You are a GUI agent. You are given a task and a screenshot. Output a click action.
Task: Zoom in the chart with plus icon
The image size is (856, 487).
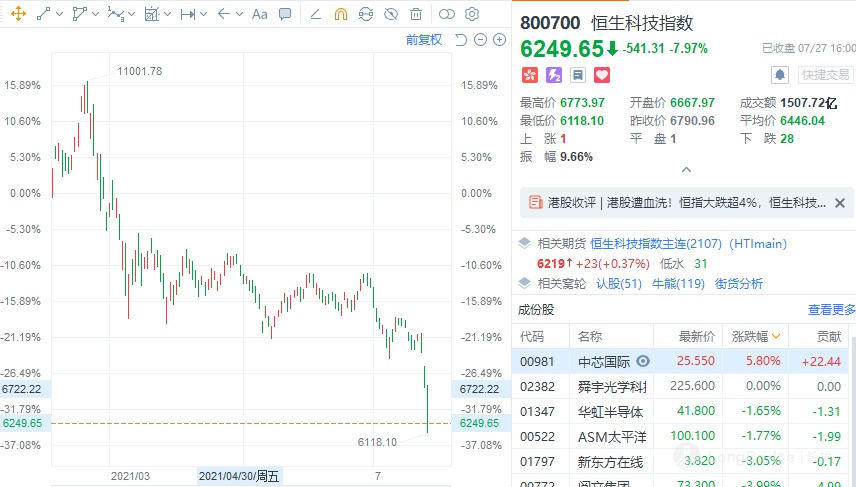[x=497, y=40]
